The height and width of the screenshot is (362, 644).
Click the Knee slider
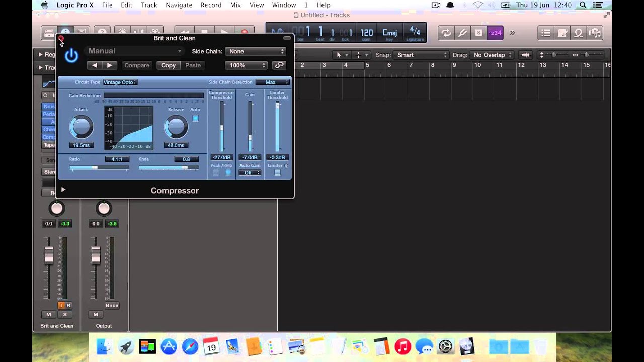[x=169, y=167]
